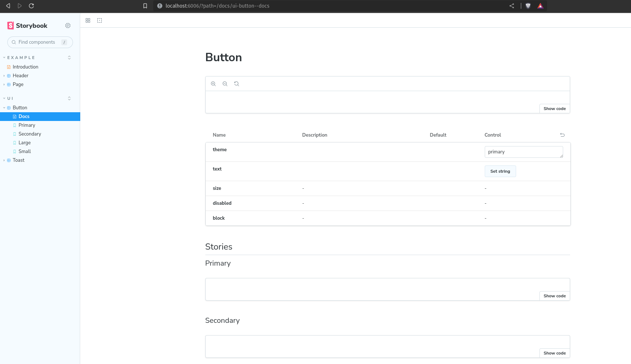Open the Storybook shortcuts settings gear
The image size is (631, 364).
point(68,26)
